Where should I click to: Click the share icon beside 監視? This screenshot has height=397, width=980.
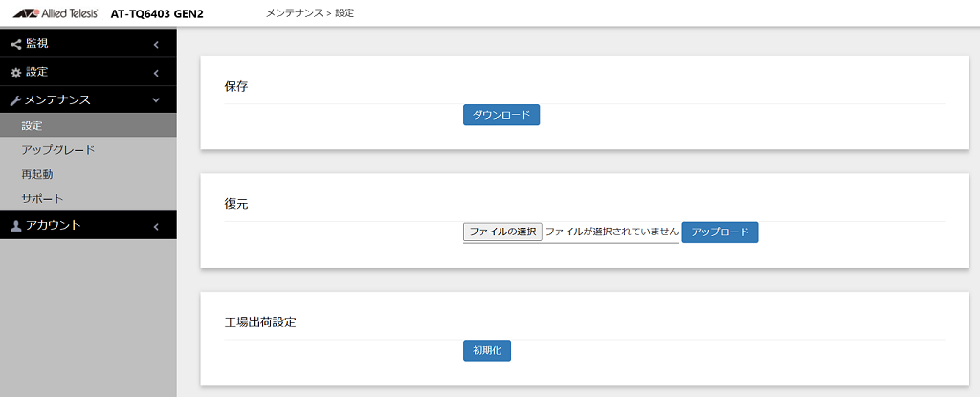[x=16, y=44]
